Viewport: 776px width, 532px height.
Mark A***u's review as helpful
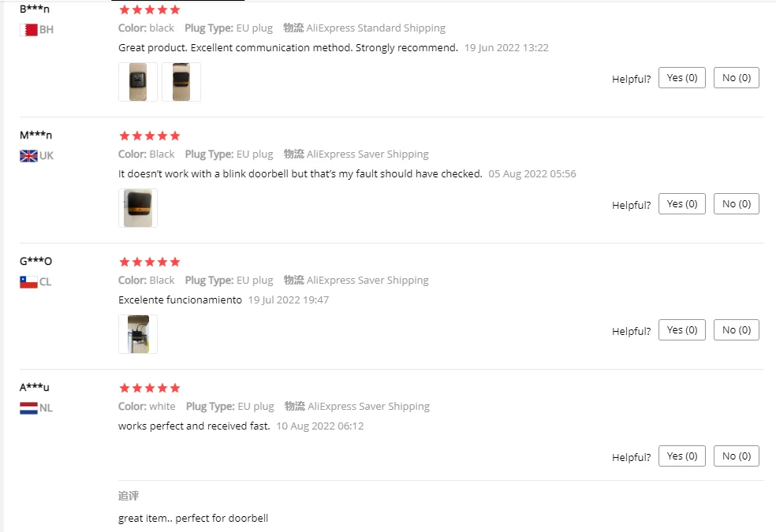pyautogui.click(x=682, y=456)
